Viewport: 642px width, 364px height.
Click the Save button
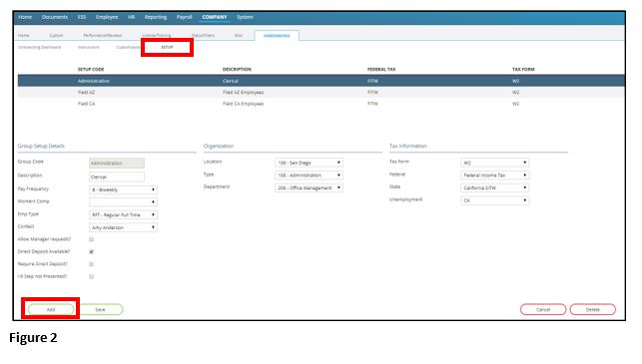tap(100, 309)
